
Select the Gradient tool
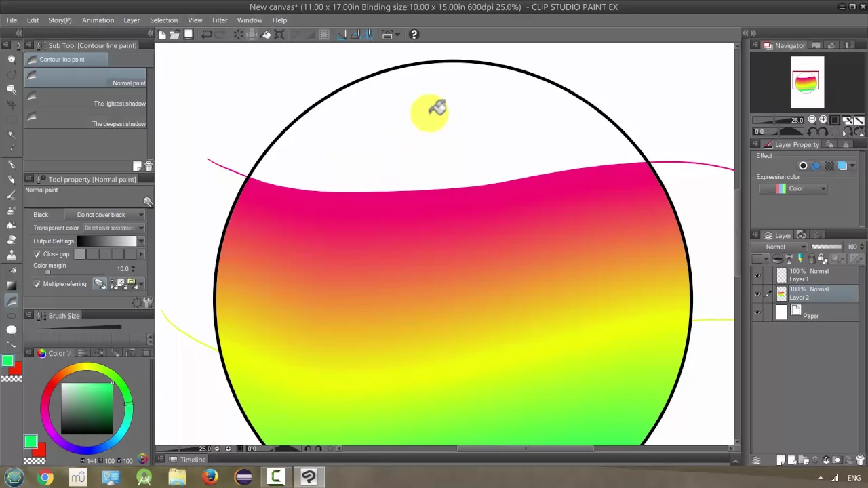12,285
